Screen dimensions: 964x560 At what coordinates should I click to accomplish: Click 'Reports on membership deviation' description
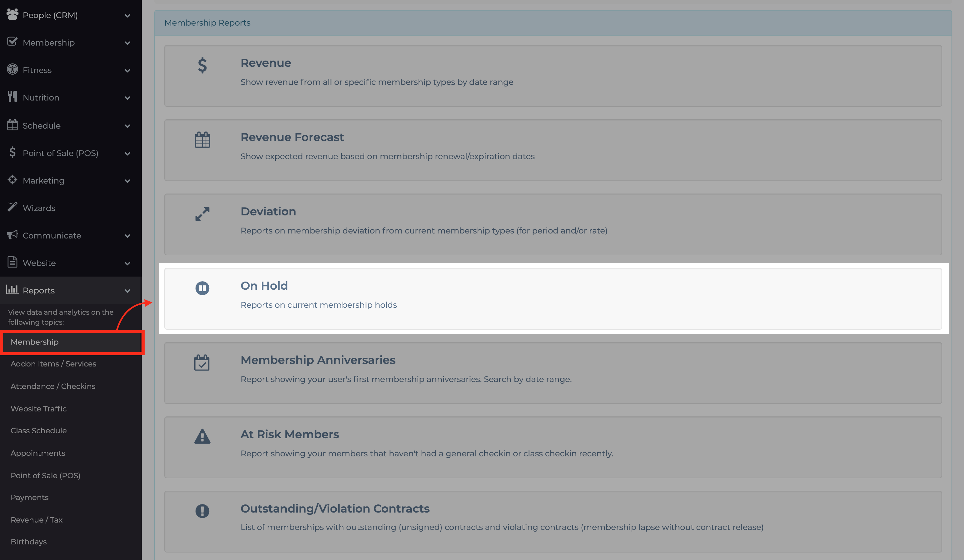424,230
